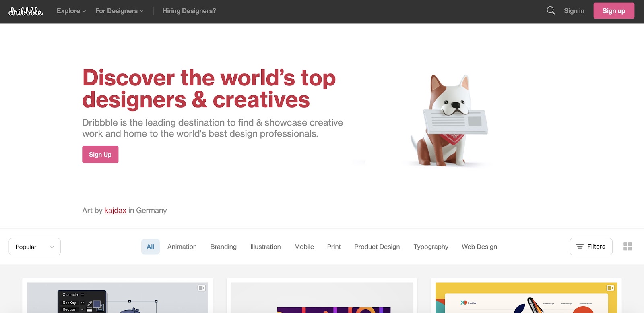Click the pink Sign Up hero button
644x313 pixels.
tap(100, 154)
